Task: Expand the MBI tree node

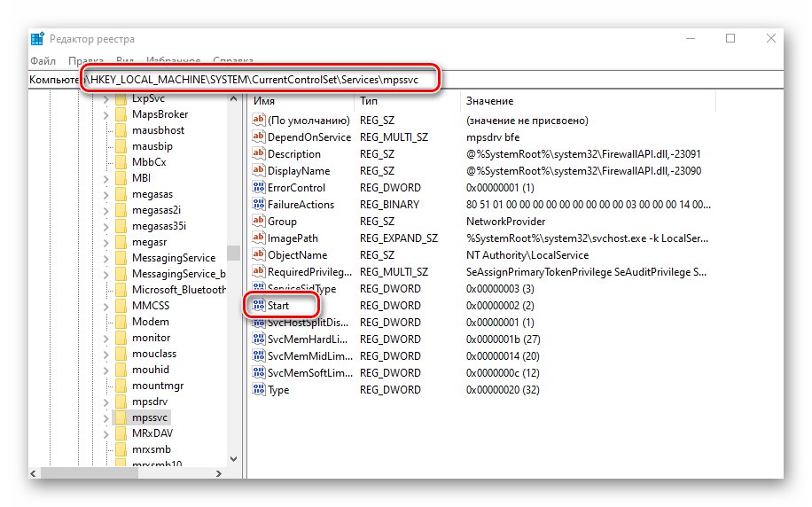Action: [106, 179]
